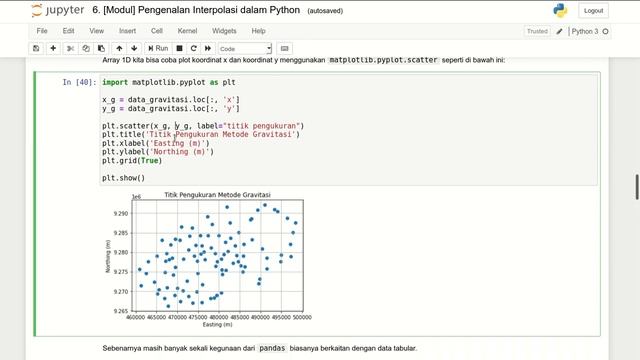The width and height of the screenshot is (640, 360).
Task: Click the plt.show() code line
Action: [x=123, y=178]
